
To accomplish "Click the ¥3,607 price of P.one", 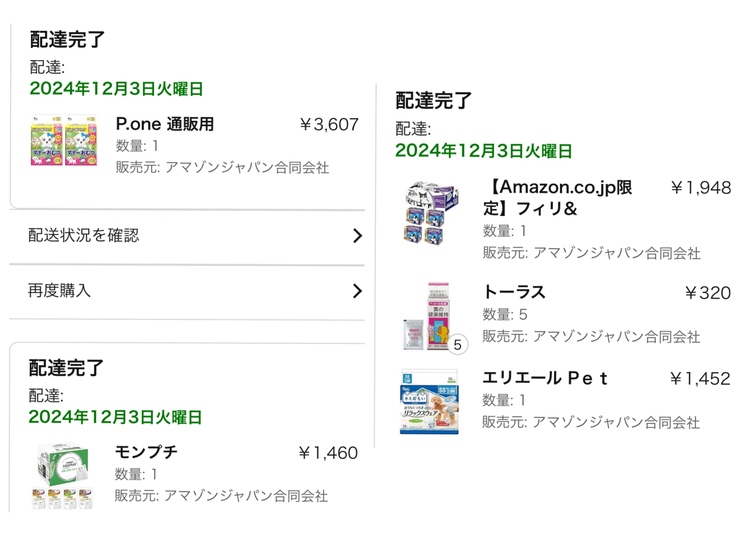I will [x=328, y=125].
